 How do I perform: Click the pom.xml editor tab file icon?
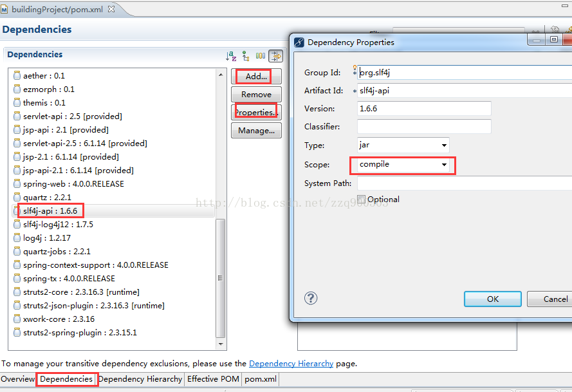coord(4,10)
